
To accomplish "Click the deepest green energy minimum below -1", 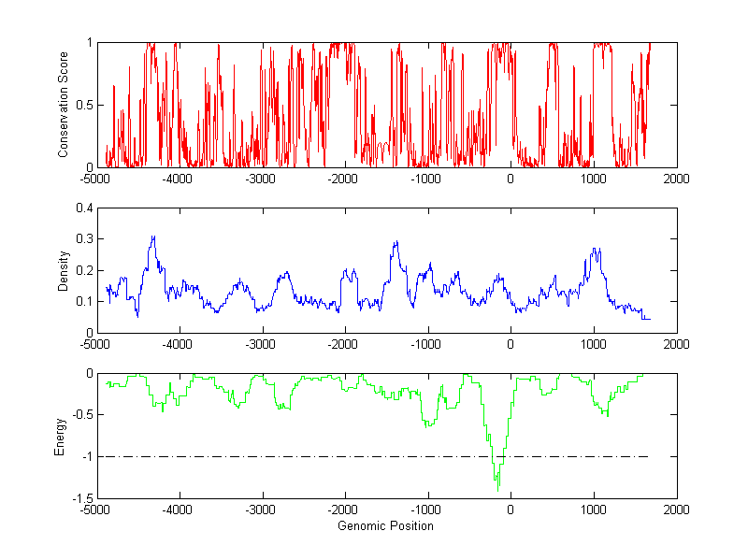I will tap(497, 488).
